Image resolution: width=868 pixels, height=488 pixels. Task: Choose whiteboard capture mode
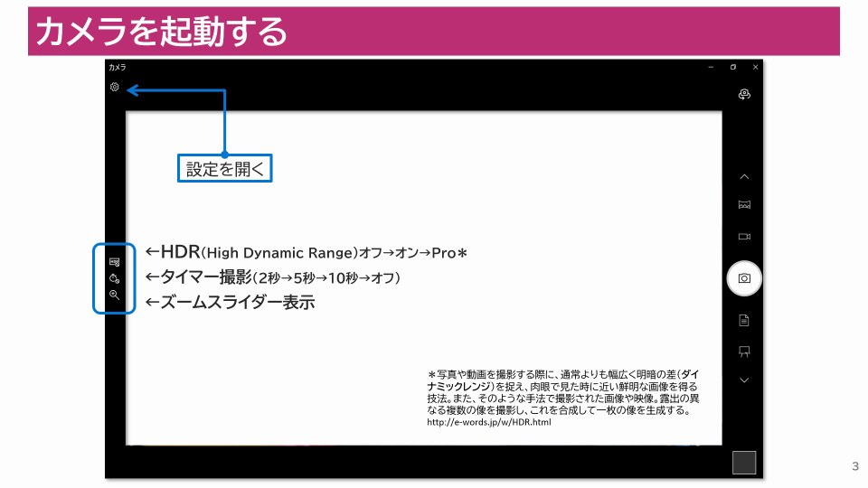point(744,351)
